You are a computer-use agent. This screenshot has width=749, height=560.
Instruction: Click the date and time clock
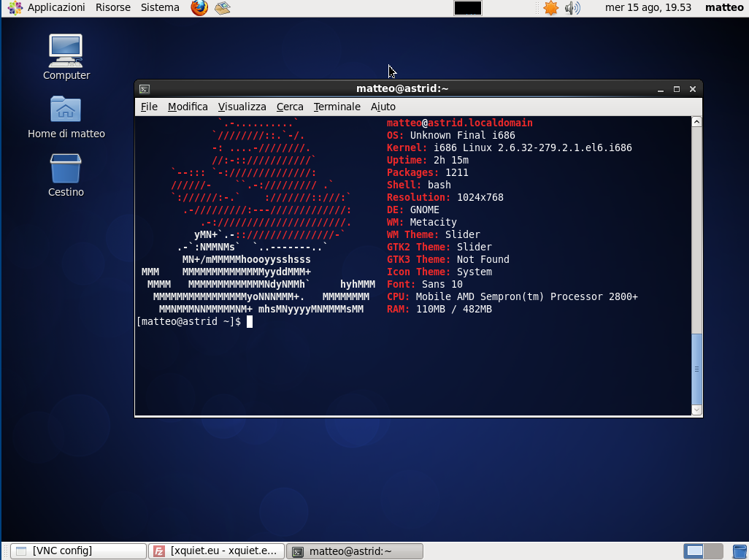pos(648,8)
